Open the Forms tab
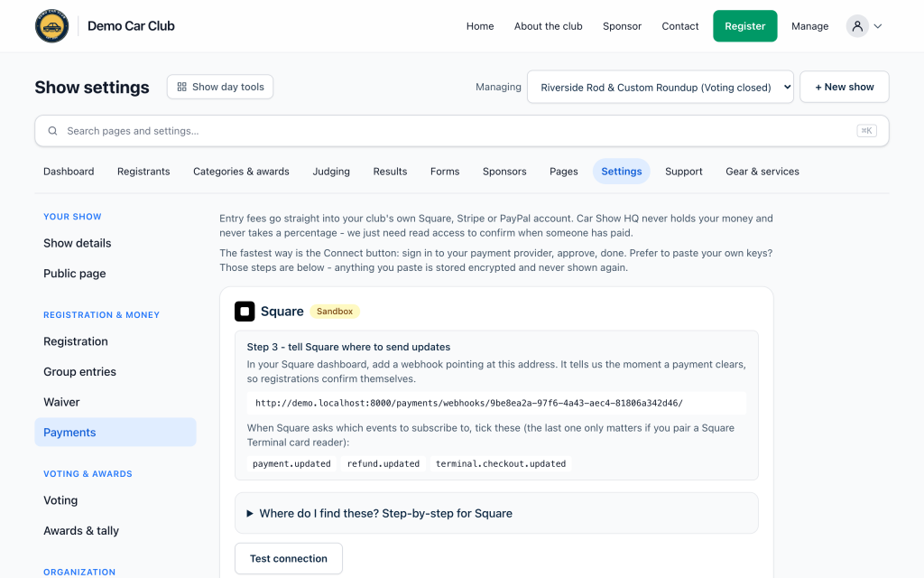This screenshot has height=578, width=924. pyautogui.click(x=445, y=172)
